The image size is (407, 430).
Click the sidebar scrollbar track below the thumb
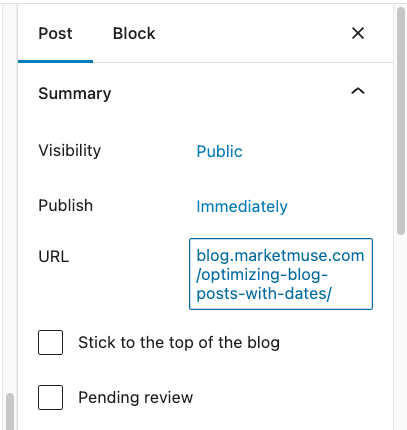click(401, 333)
